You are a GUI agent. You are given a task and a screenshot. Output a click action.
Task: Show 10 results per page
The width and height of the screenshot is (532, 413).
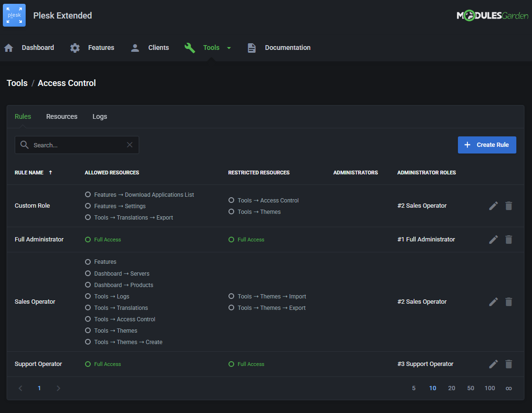click(x=433, y=388)
